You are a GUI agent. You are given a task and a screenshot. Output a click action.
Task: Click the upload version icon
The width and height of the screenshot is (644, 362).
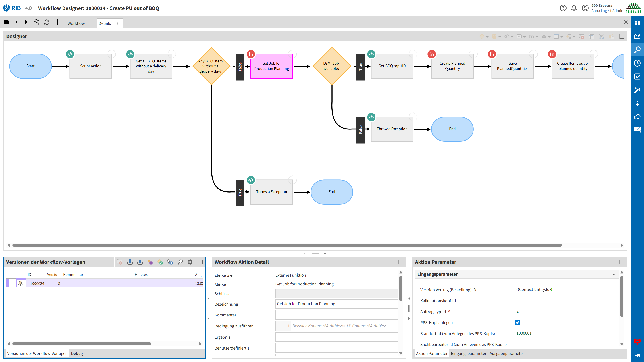(140, 262)
